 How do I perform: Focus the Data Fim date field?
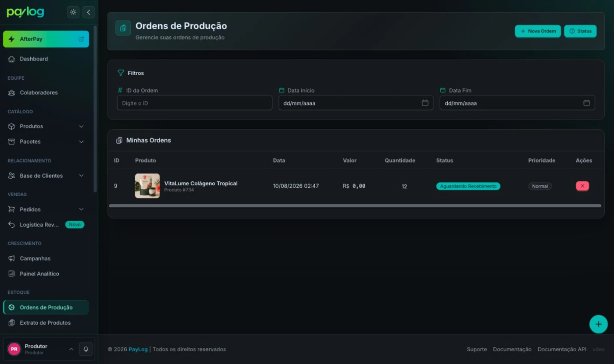tap(518, 103)
